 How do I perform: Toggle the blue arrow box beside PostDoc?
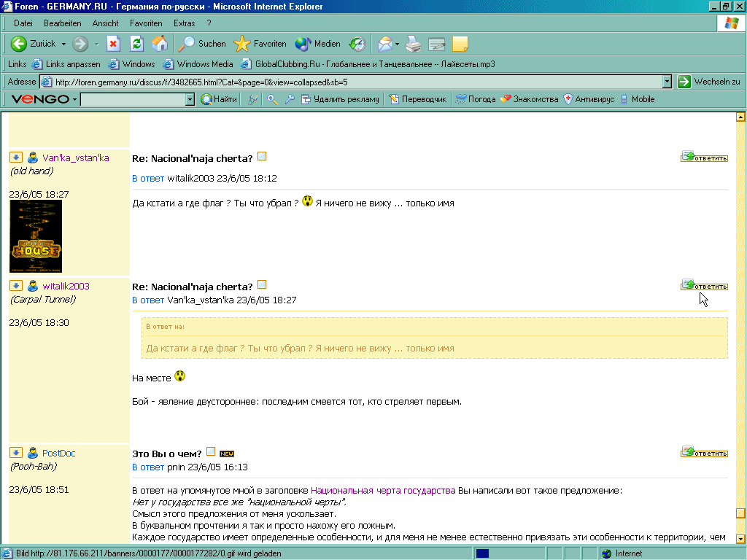pyautogui.click(x=15, y=453)
